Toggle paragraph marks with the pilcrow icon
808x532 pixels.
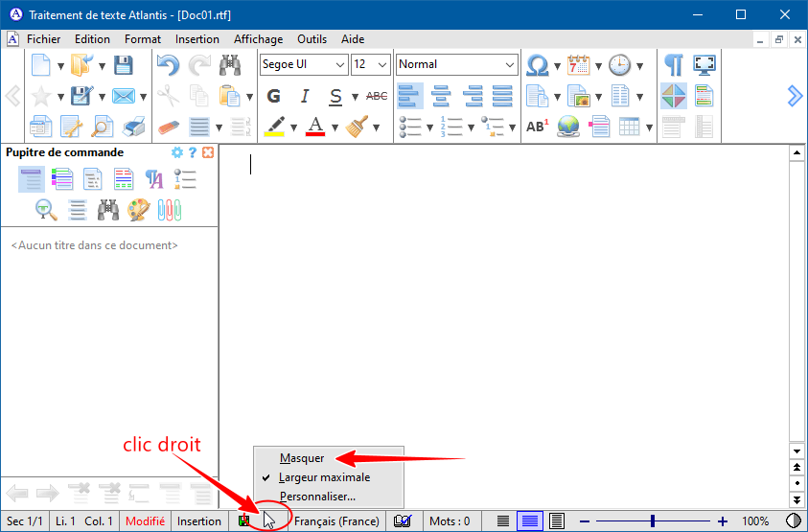[674, 65]
